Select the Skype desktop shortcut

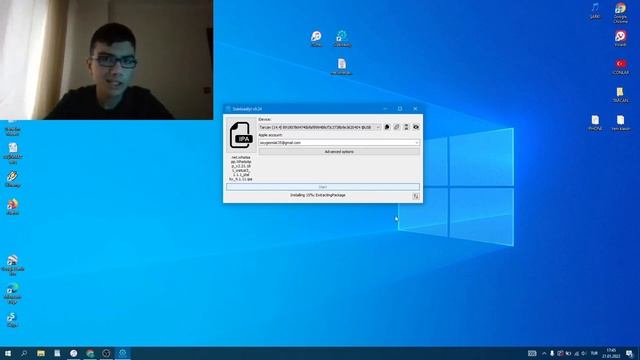pyautogui.click(x=12, y=320)
